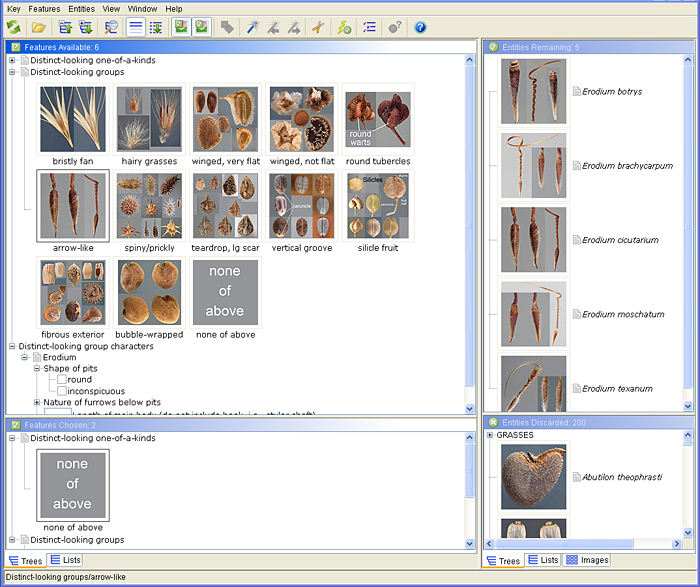700x587 pixels.
Task: Expand 'Distinct-looking one-of-a-kinds' in Features Available
Action: click(12, 60)
